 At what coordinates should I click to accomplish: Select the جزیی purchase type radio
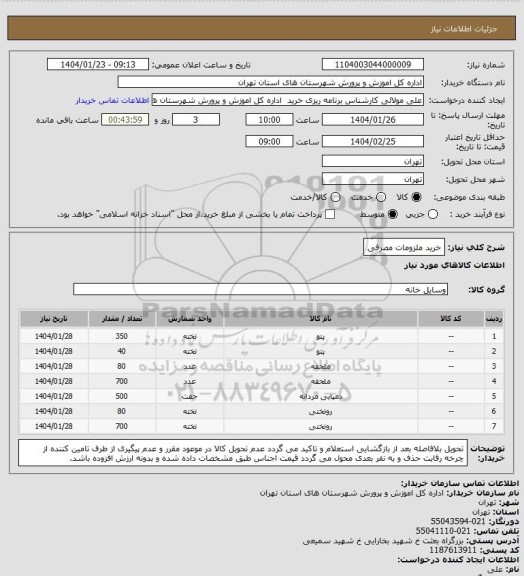click(x=433, y=214)
